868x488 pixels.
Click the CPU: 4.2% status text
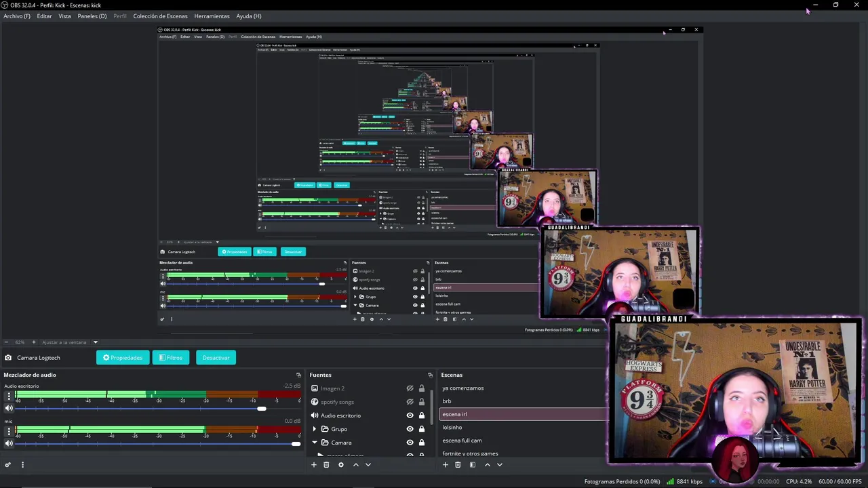799,482
